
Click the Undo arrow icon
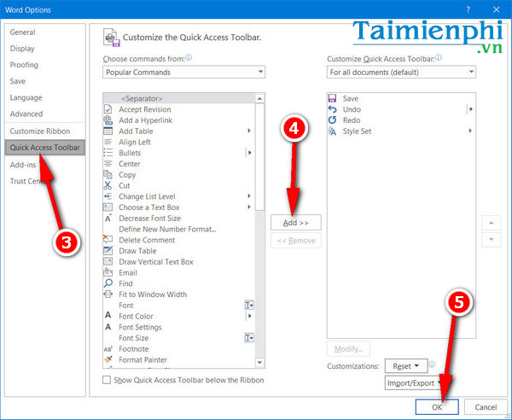(x=332, y=109)
